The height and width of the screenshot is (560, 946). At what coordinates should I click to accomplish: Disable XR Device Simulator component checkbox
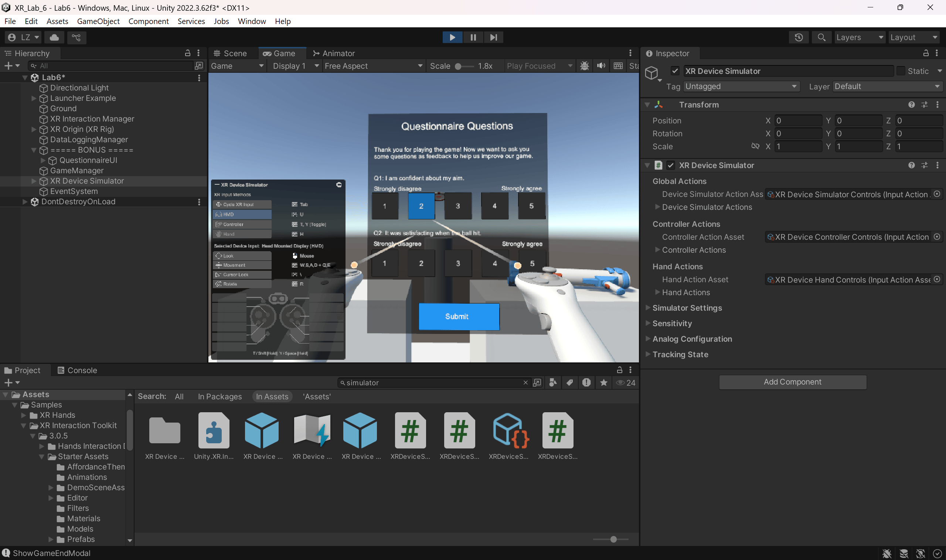click(671, 165)
